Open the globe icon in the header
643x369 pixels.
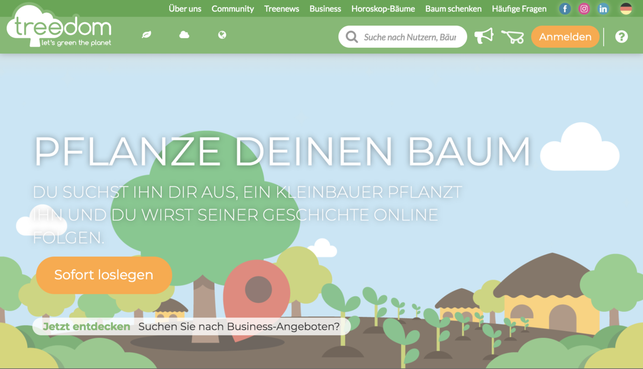222,35
